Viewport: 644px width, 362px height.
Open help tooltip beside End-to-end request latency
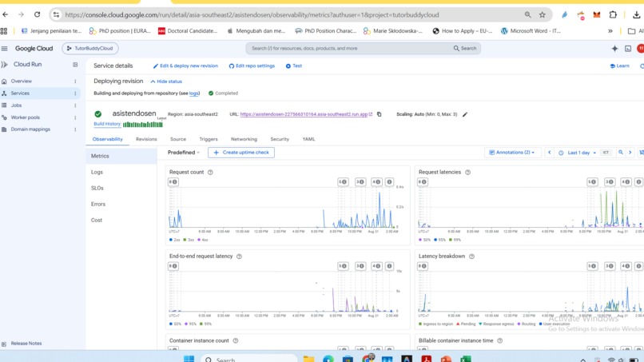(239, 257)
